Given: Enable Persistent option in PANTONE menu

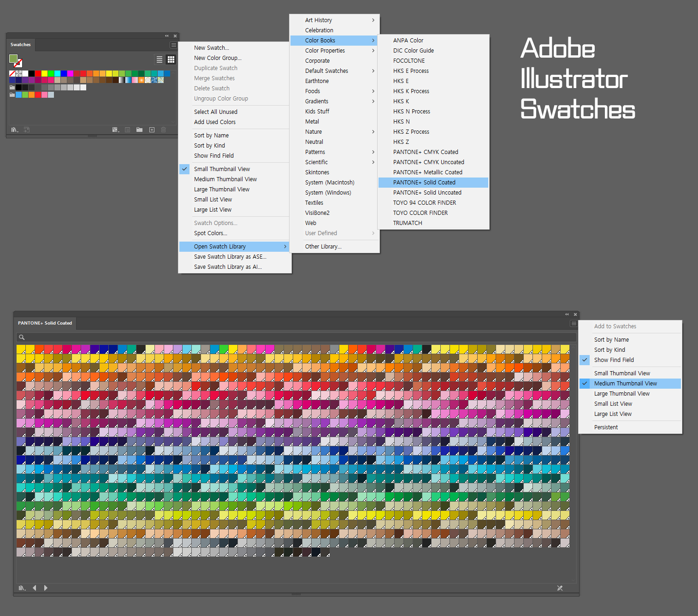Looking at the screenshot, I should coord(630,427).
